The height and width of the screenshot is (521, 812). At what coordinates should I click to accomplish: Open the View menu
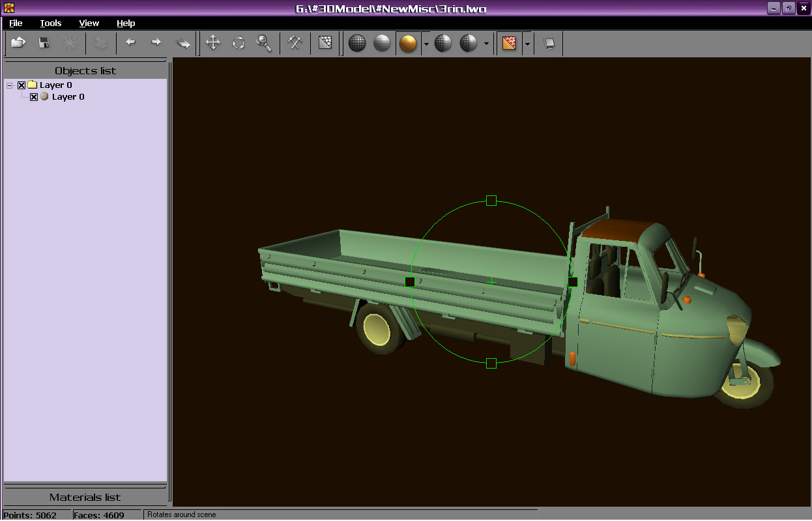[x=89, y=23]
